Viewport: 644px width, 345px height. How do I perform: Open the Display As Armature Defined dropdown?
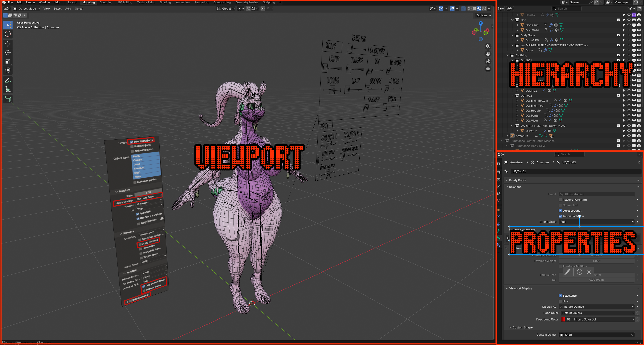(597, 307)
